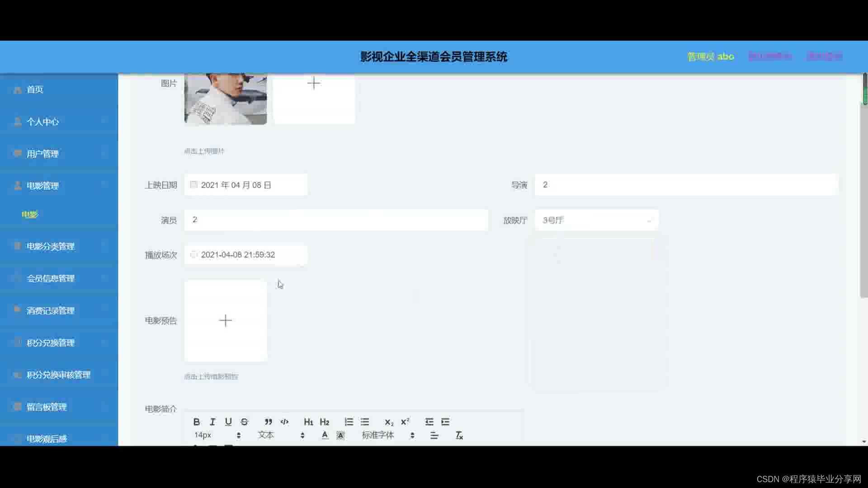Apply superscript formatting
Screen dimensions: 868x488
405,422
